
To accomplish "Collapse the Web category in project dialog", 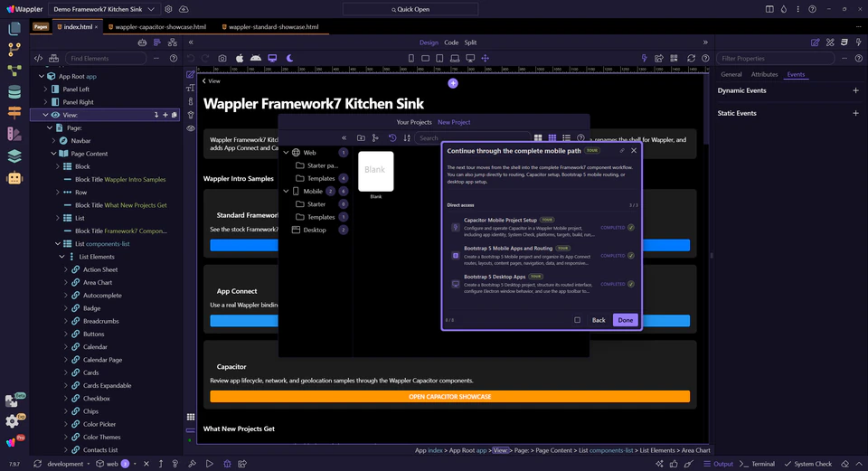I will point(287,152).
